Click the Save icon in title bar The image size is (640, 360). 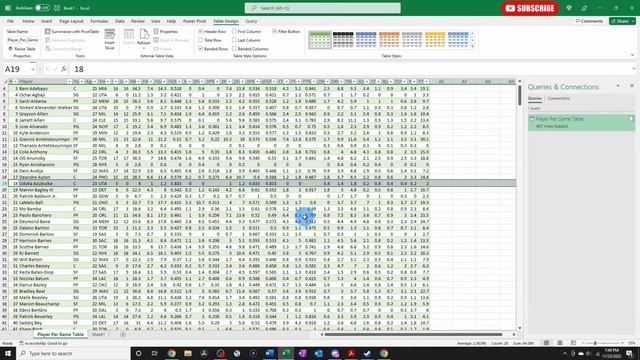(x=57, y=8)
